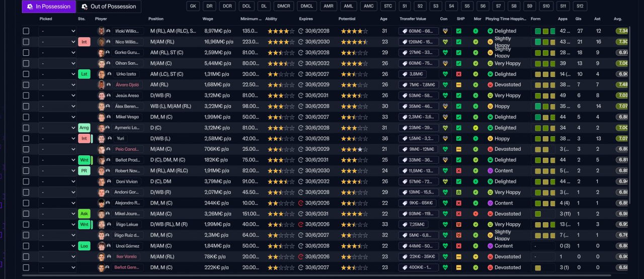Viewport: 644px width, 279px height.
Task: Click the GK position filter button
Action: click(x=193, y=7)
